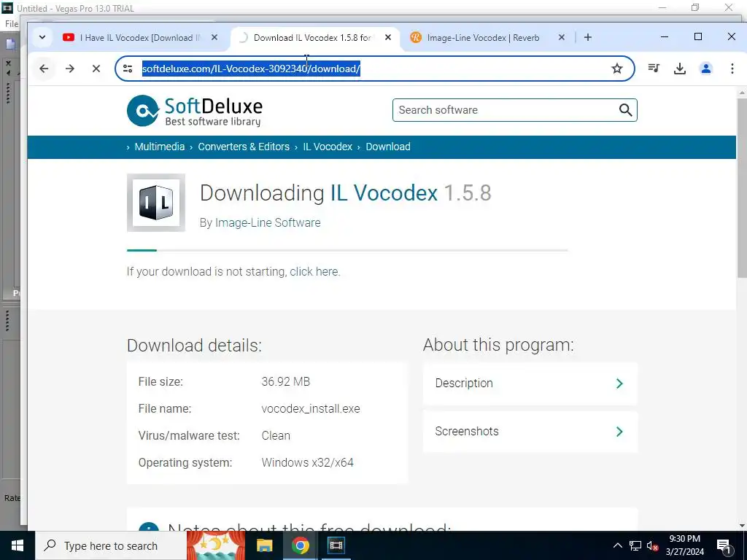747x560 pixels.
Task: Click 'Windows x32/x64' operating system value
Action: 307,462
